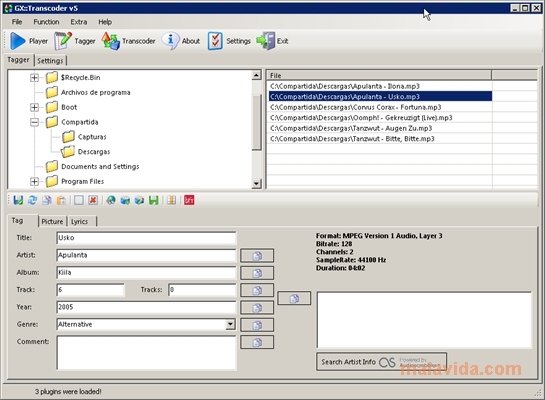
Task: Select the upper Tagger tab
Action: pos(19,60)
